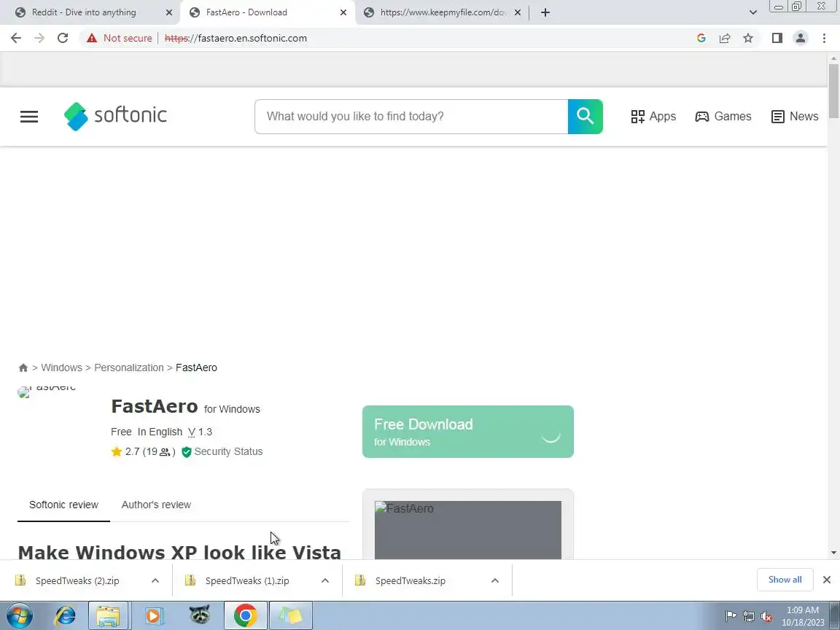Share this page via share icon

click(x=724, y=38)
